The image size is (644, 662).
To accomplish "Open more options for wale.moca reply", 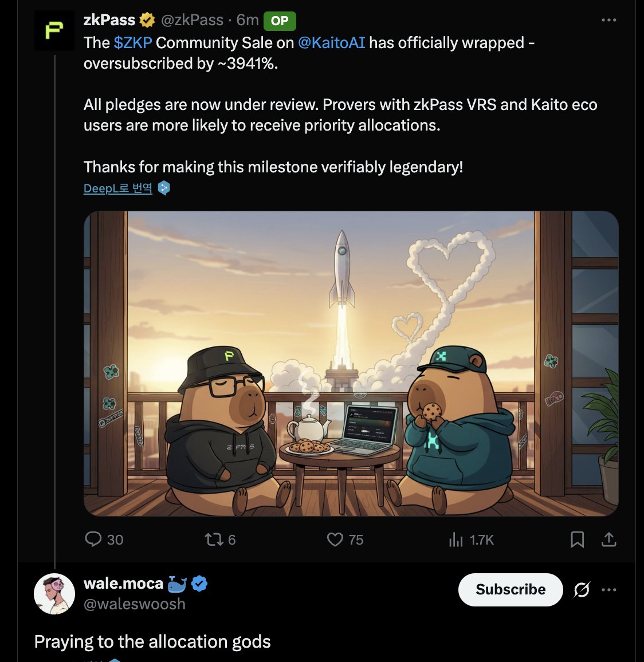I will coord(609,590).
